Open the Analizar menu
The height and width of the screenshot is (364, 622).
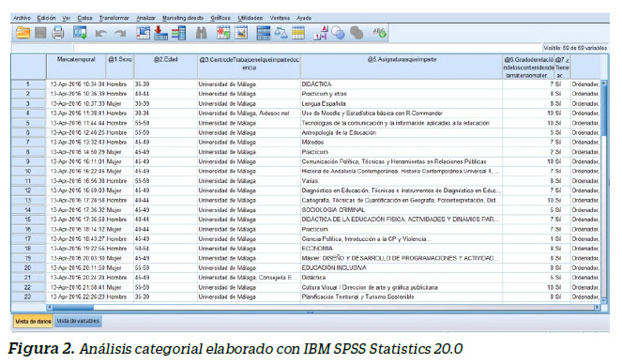click(146, 18)
